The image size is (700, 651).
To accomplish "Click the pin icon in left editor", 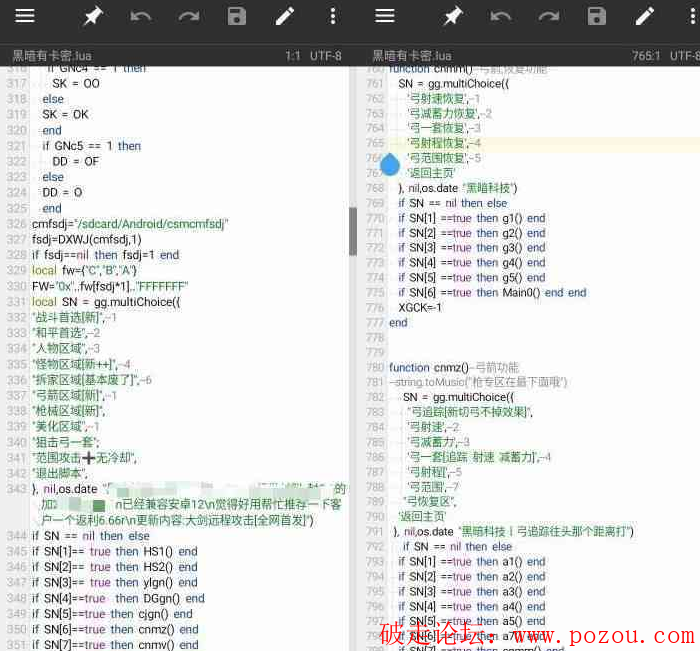I will tap(93, 17).
